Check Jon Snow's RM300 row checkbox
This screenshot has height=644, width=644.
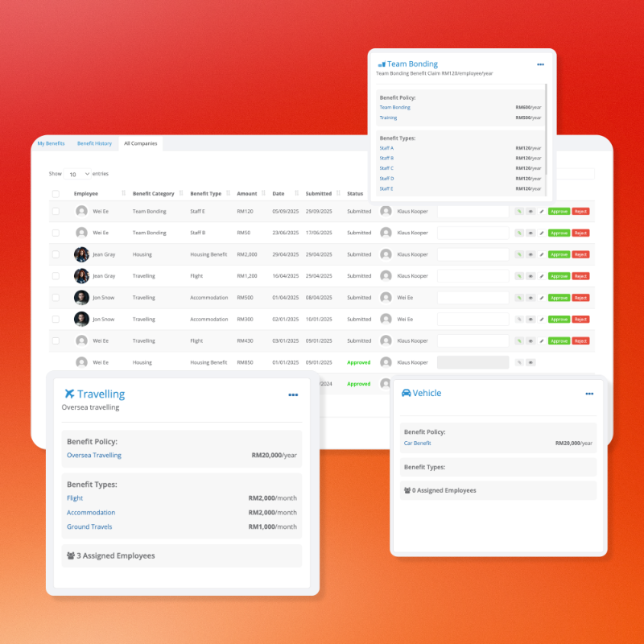(x=56, y=319)
